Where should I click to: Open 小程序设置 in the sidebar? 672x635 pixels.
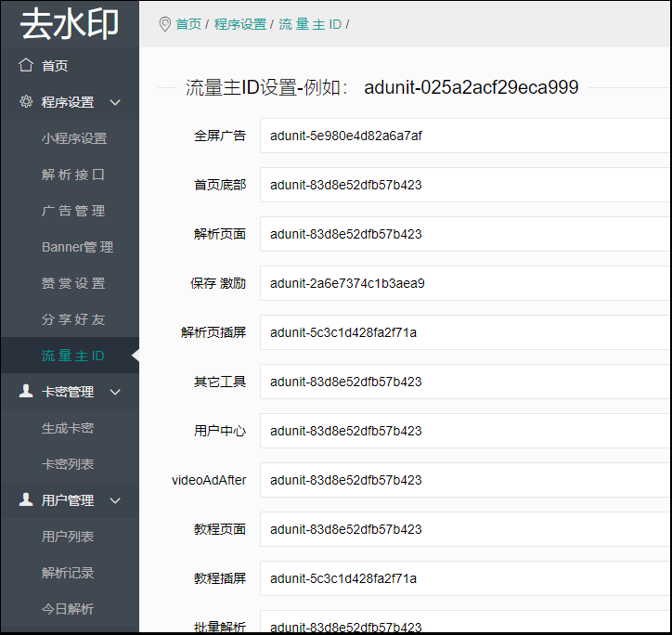(x=74, y=138)
